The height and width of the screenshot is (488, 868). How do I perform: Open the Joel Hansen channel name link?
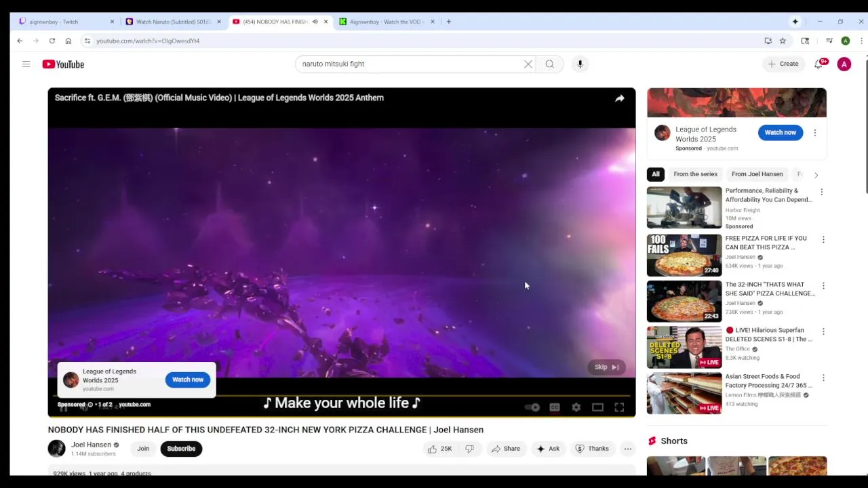click(91, 445)
